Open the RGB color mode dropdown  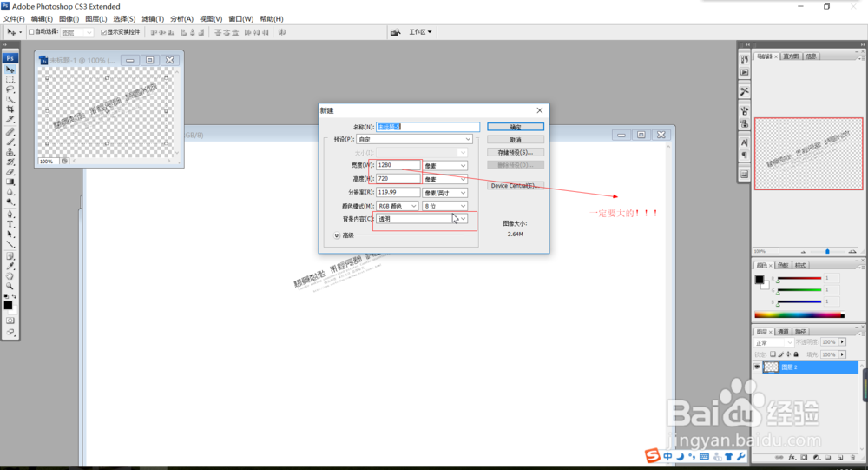tap(397, 206)
